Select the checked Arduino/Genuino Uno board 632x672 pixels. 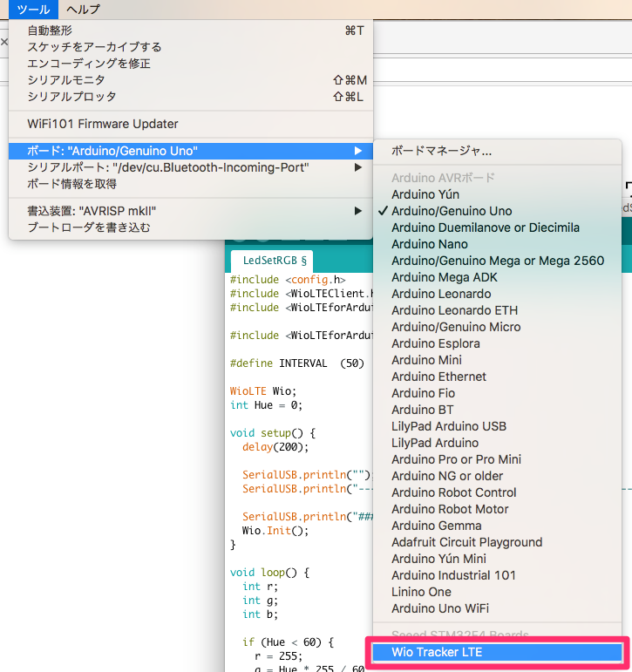(x=452, y=211)
